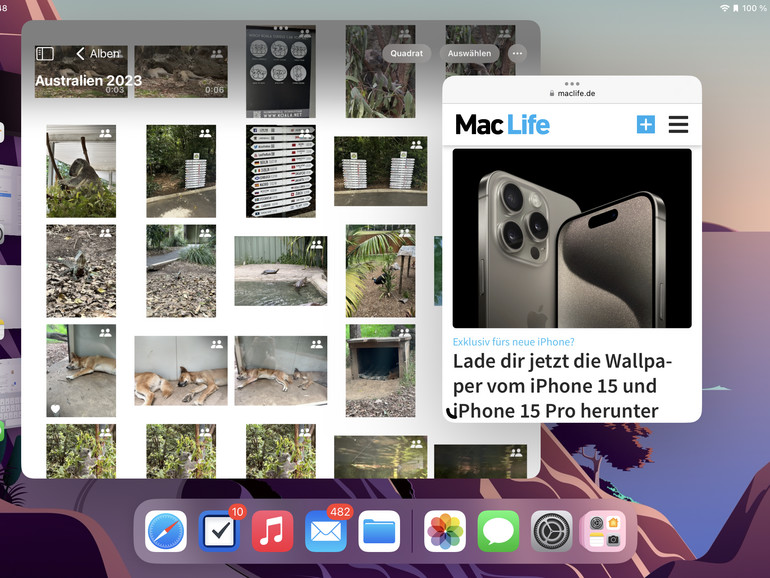Open the single signpost stack photo
Screen dimensions: 770x578
tap(181, 171)
